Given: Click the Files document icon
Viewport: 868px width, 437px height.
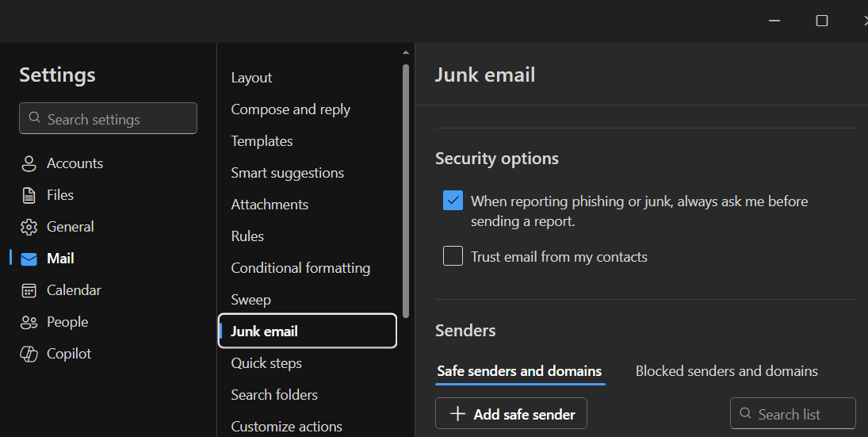Looking at the screenshot, I should click(29, 195).
